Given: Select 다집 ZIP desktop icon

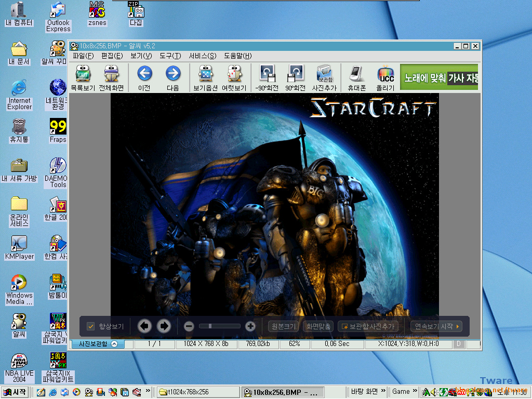Looking at the screenshot, I should click(x=136, y=14).
